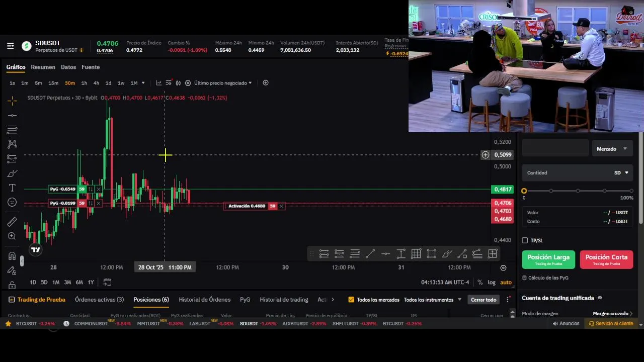This screenshot has width=644, height=362.
Task: Open the Margen cruzado margin mode
Action: (x=613, y=314)
